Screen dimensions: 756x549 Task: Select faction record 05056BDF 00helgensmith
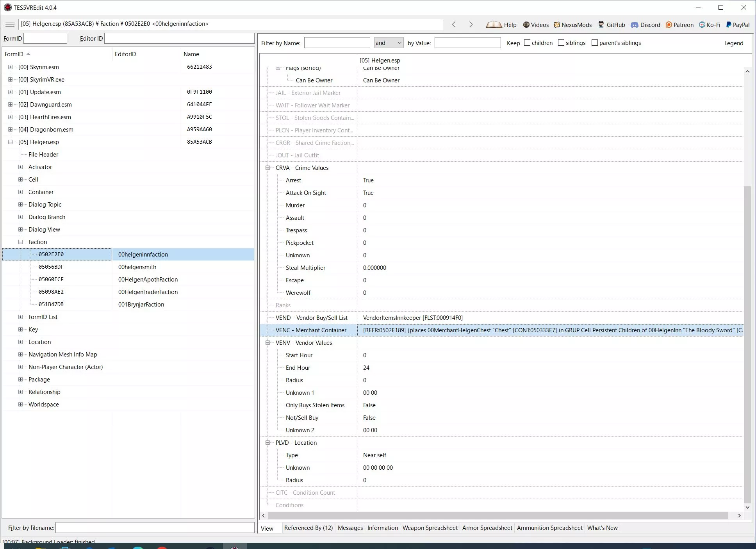coord(128,267)
